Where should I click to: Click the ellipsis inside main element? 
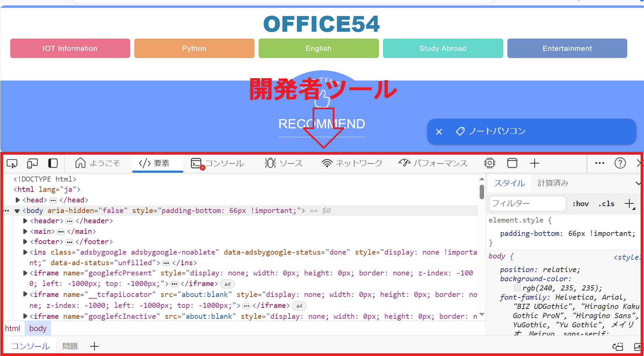point(61,232)
